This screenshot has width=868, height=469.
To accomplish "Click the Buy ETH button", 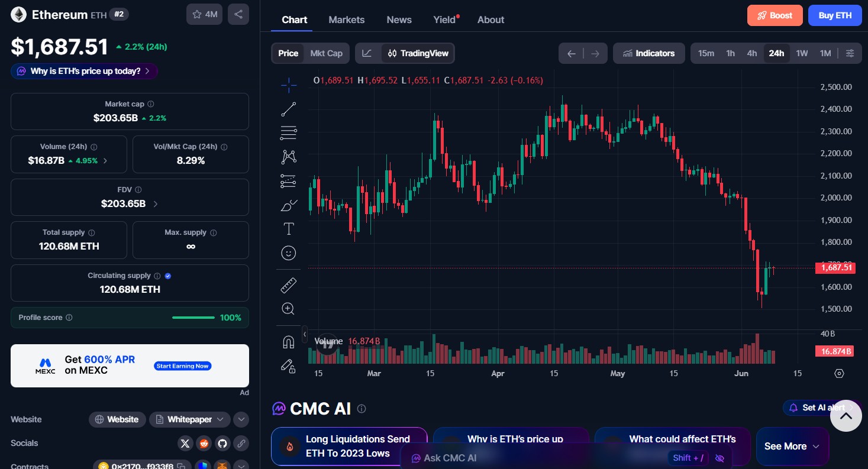I will 835,15.
